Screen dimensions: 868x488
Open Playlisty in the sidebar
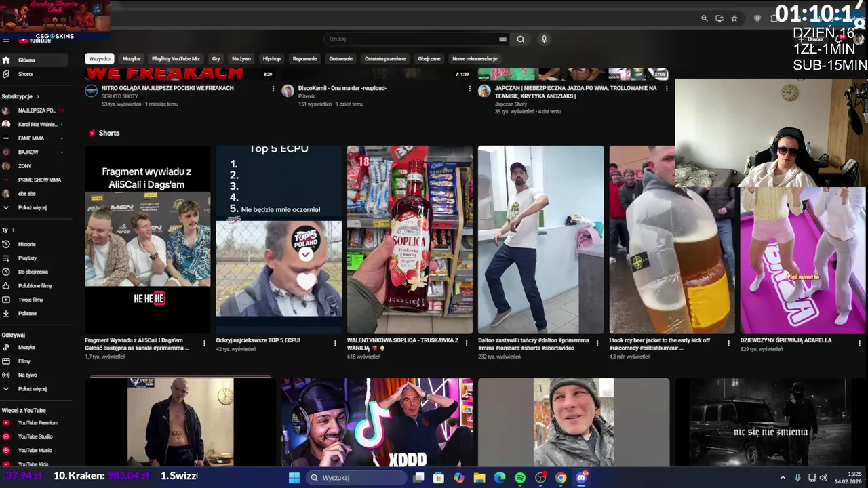pyautogui.click(x=34, y=258)
